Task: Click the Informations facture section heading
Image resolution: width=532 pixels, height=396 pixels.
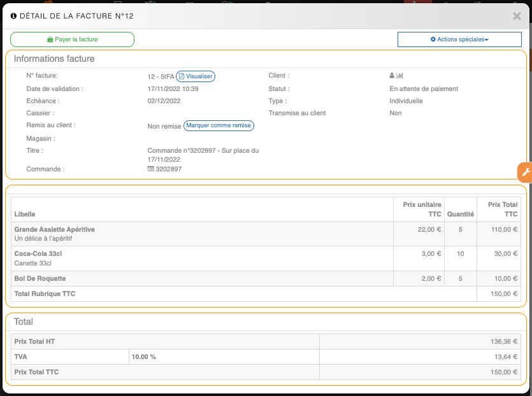Action: (x=54, y=59)
